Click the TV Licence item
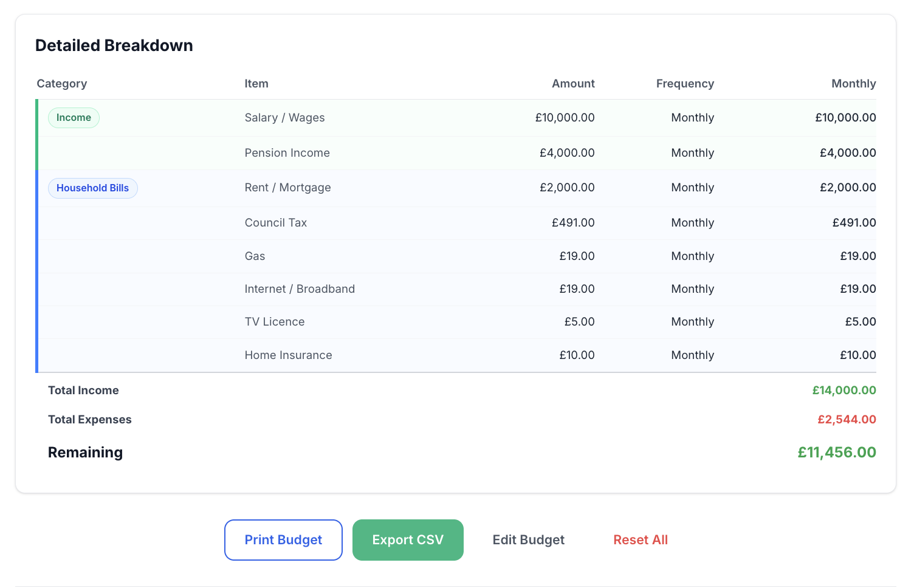 click(x=274, y=322)
